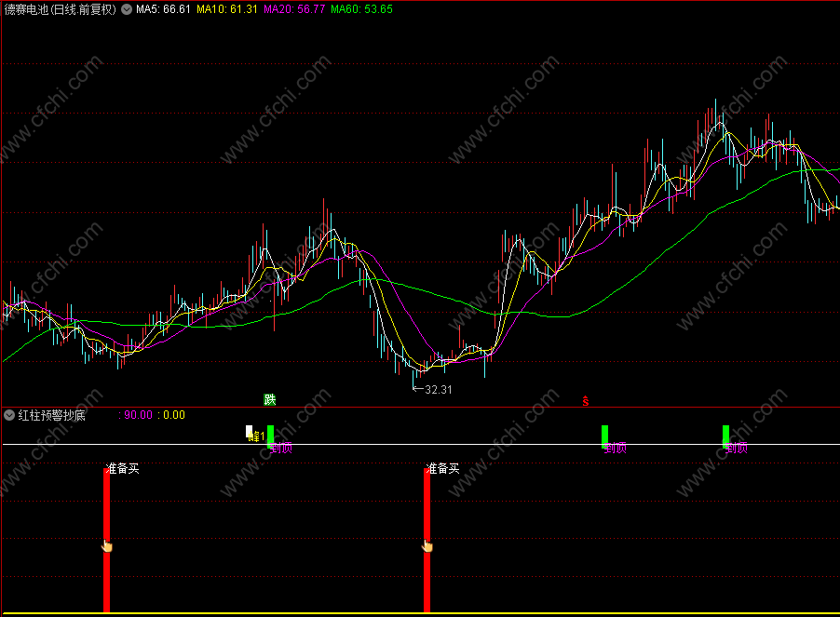Expand the 红柱预警抄底 indicator dropdown arrow
The width and height of the screenshot is (840, 617).
pyautogui.click(x=9, y=415)
